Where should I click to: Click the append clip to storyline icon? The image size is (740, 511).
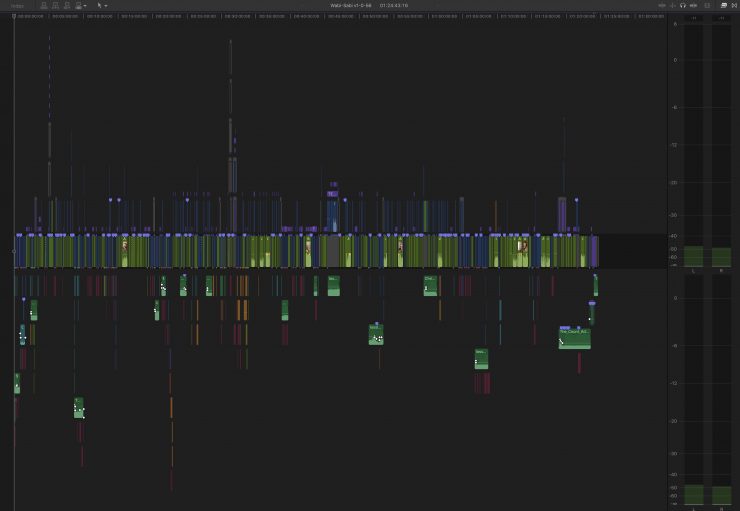[x=66, y=5]
